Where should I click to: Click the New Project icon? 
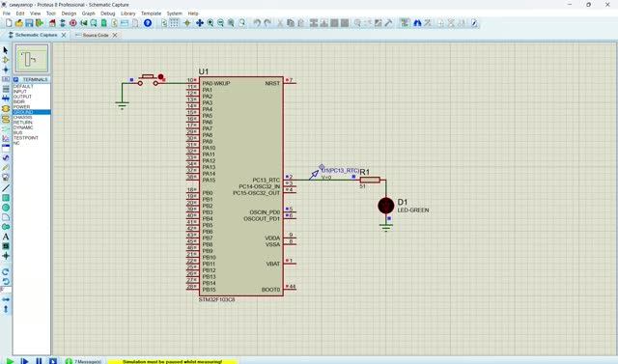9,23
